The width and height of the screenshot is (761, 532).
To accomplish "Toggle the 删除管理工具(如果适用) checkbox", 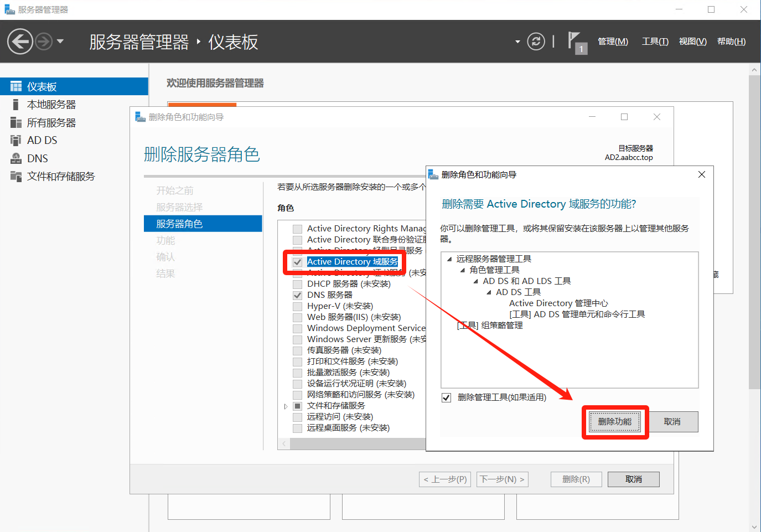I will click(447, 397).
